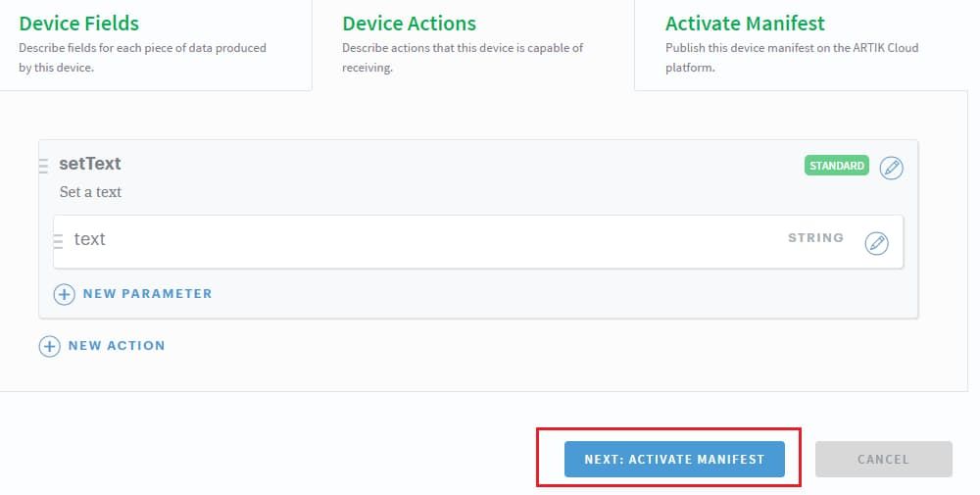The width and height of the screenshot is (980, 495).
Task: Add an action via New Action link
Action: point(116,345)
